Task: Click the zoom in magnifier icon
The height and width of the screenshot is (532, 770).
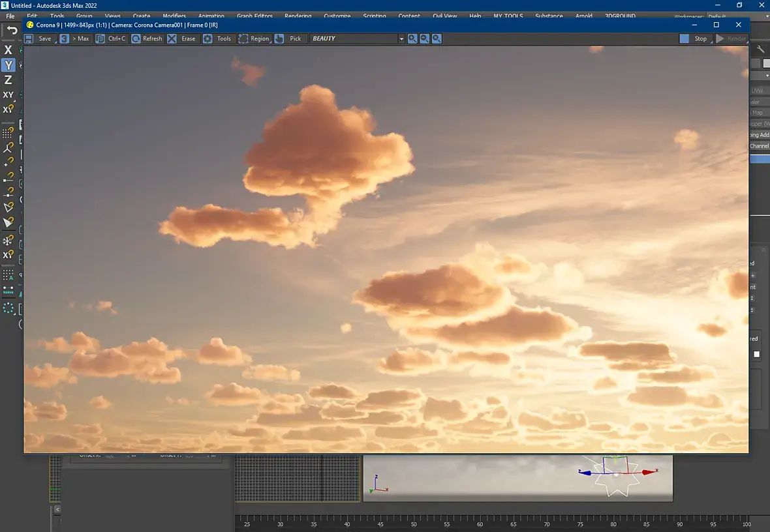Action: coord(412,38)
